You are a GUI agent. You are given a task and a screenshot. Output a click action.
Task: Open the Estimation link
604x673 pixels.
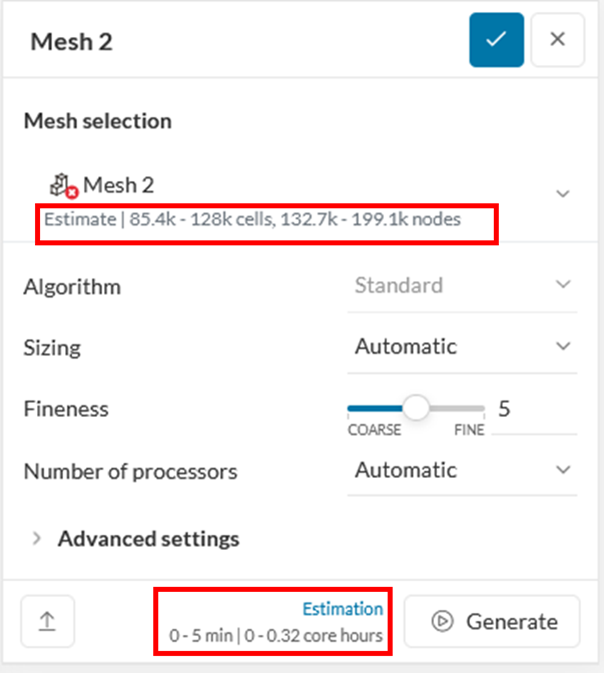point(342,608)
